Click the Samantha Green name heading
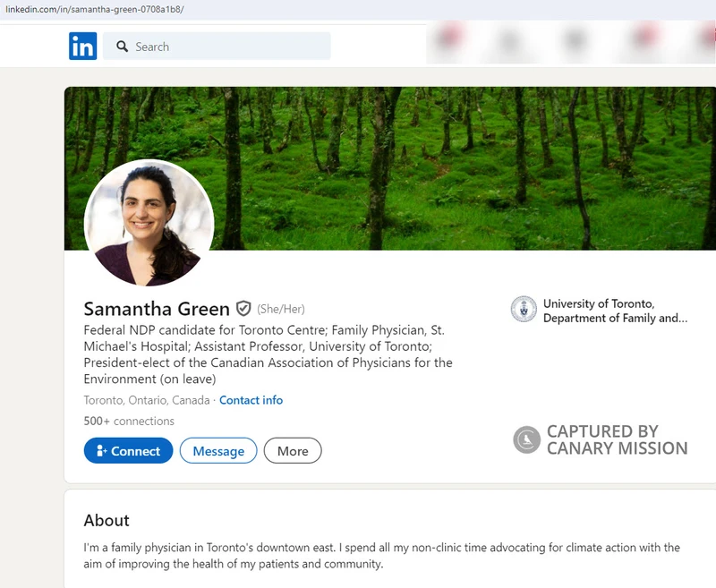 (157, 309)
